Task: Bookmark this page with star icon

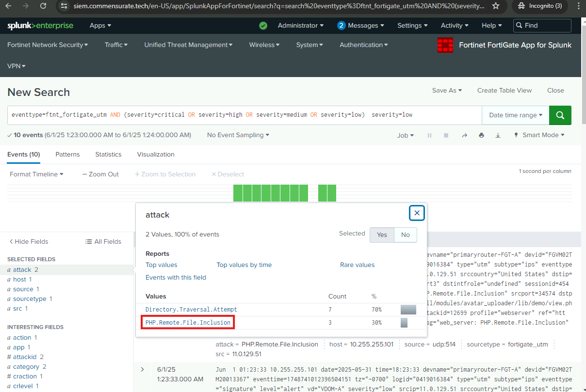Action: [x=495, y=6]
